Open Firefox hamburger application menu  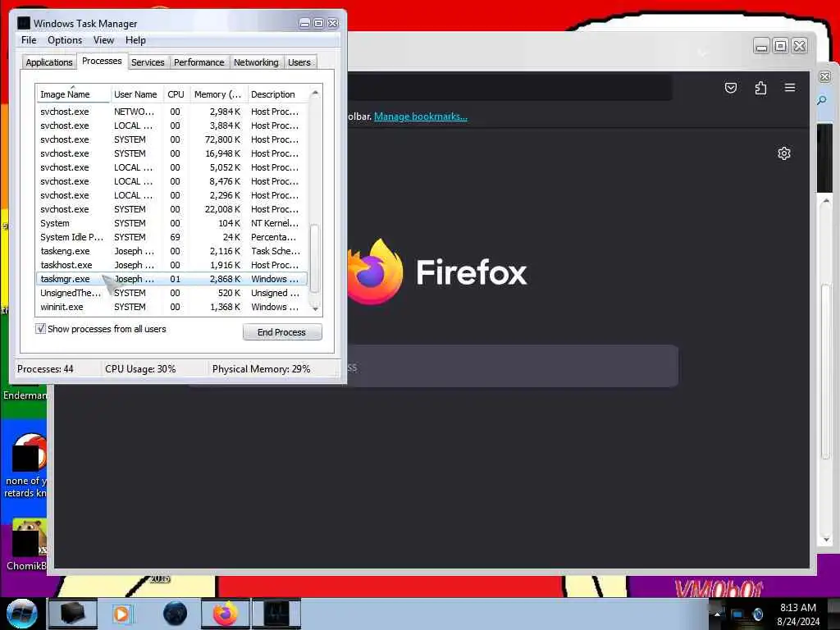click(790, 87)
